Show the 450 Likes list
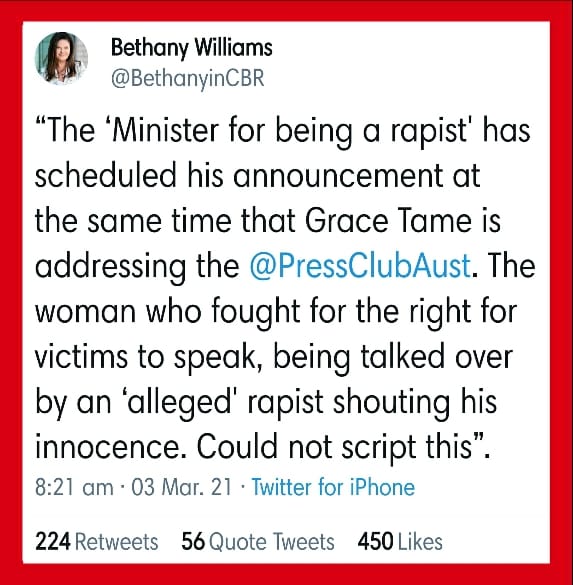The height and width of the screenshot is (585, 573). coord(400,542)
